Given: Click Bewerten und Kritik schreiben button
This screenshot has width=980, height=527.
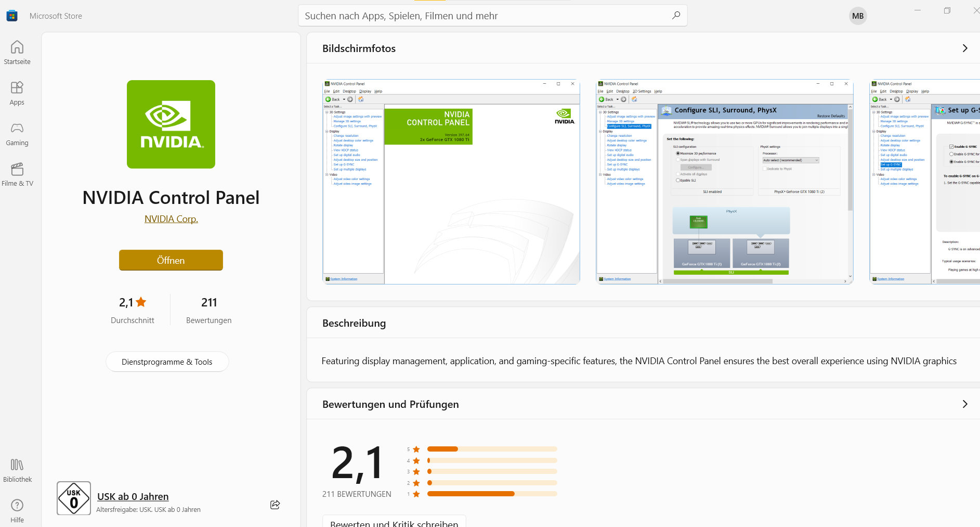Looking at the screenshot, I should pos(394,521).
